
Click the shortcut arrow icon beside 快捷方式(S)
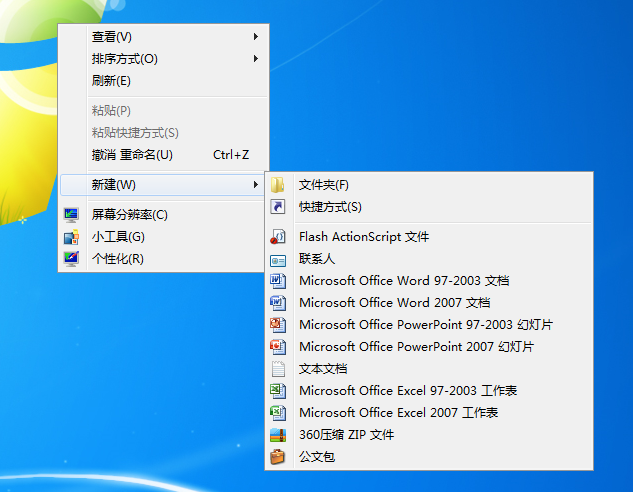pyautogui.click(x=278, y=207)
